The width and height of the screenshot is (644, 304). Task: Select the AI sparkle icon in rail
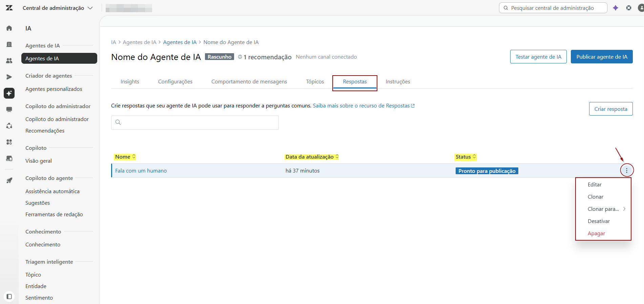point(9,93)
